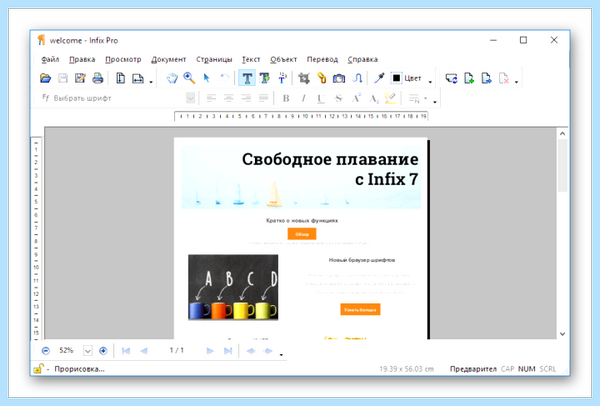Zoom out with the minus button
The width and height of the screenshot is (600, 406).
click(46, 351)
